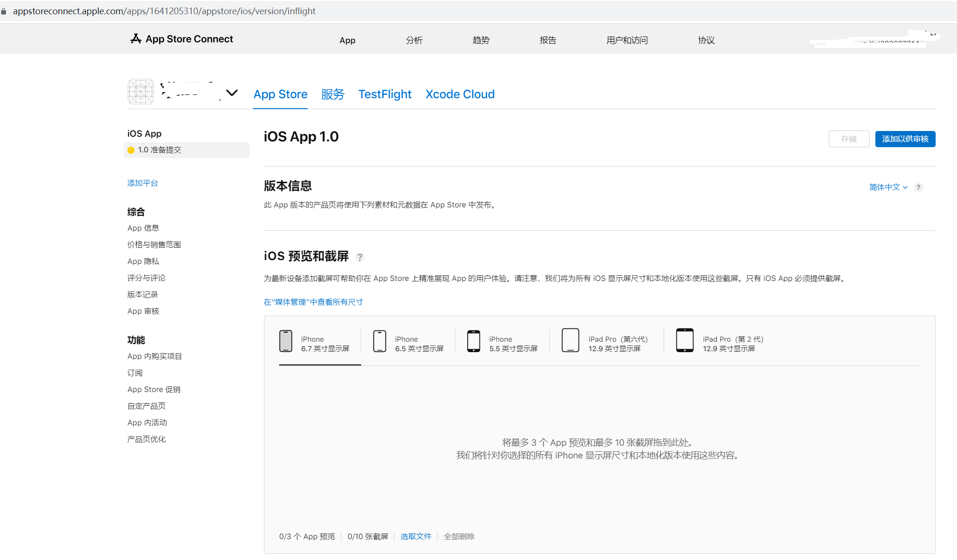Click the 选取文件 link

(x=415, y=536)
